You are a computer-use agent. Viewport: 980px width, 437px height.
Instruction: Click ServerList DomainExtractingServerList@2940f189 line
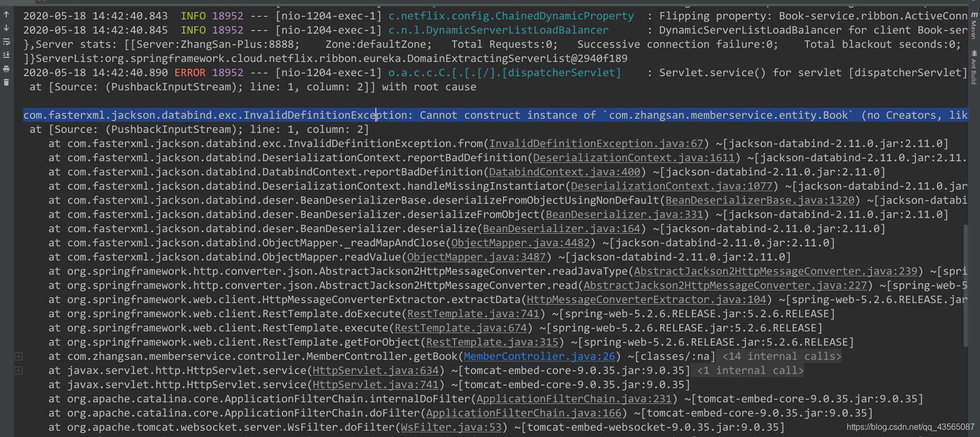coord(325,58)
